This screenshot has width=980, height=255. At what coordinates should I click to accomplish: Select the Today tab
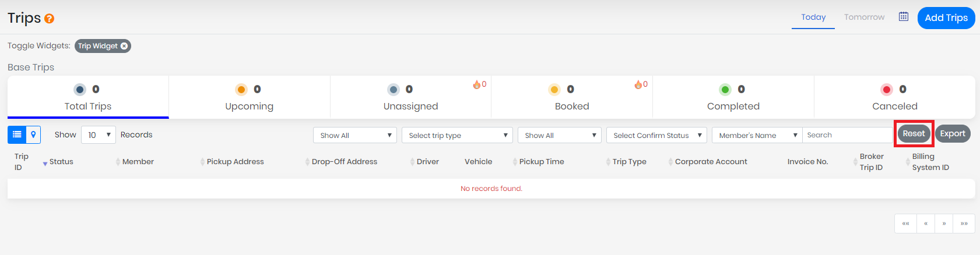point(813,17)
